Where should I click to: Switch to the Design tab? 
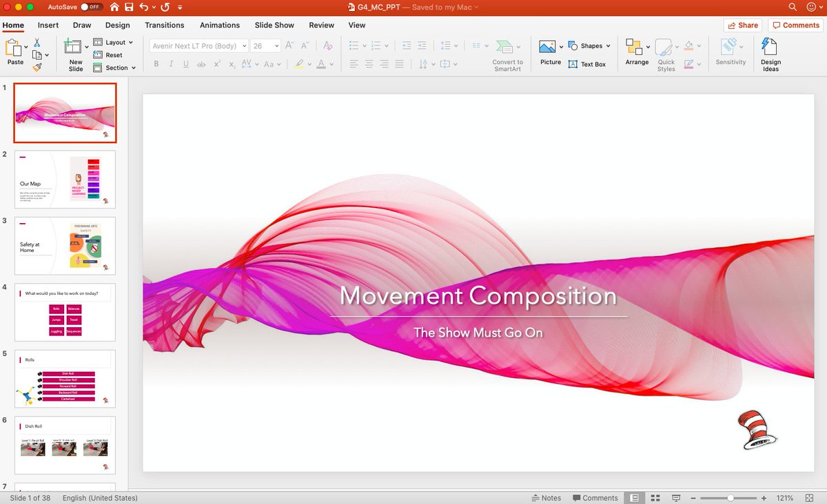(118, 25)
